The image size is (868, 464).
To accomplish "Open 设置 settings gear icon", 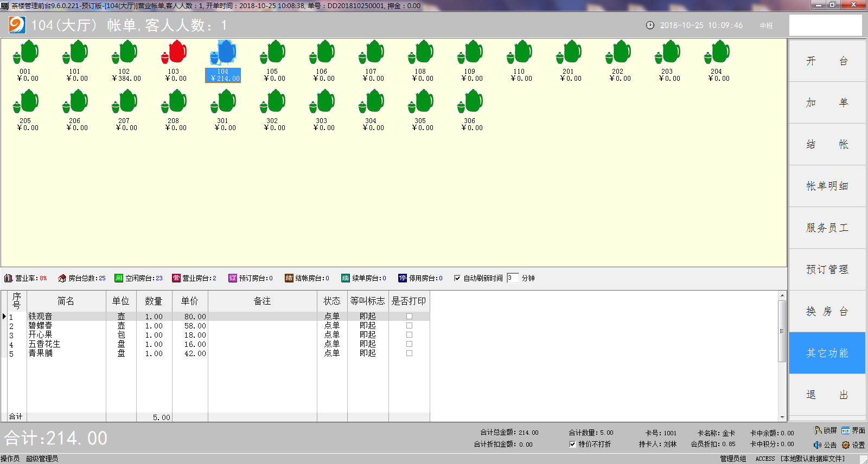I will [x=846, y=445].
